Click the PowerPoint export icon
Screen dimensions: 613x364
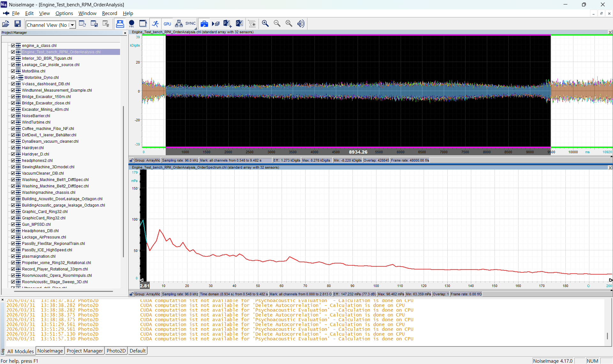pos(239,24)
